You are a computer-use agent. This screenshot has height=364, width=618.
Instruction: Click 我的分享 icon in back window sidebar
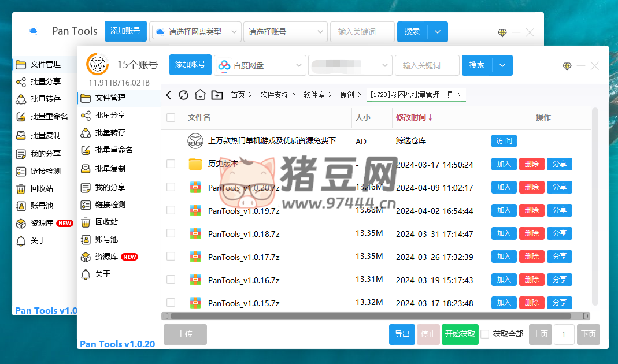(x=21, y=154)
